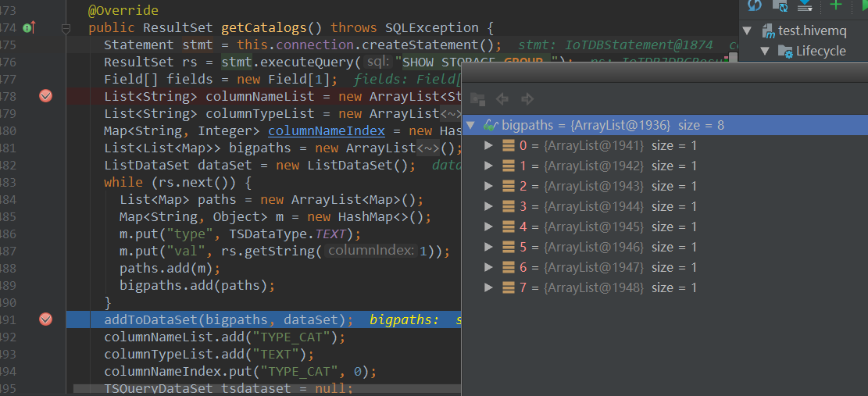Click the sql: parameter hint
This screenshot has height=396, width=868.
coord(377,62)
